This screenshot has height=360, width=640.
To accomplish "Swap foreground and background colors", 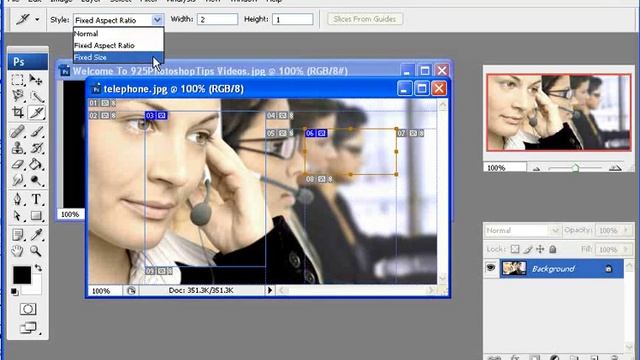I will pyautogui.click(x=38, y=268).
